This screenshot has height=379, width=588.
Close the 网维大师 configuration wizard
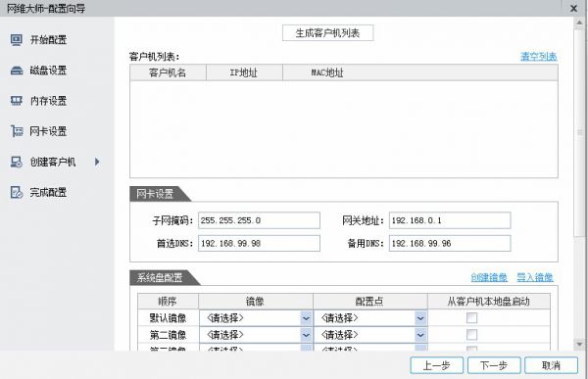[573, 8]
